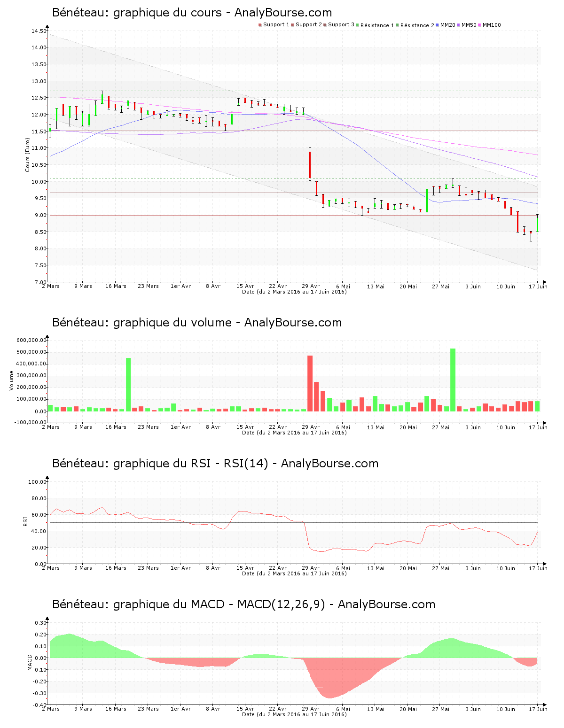Click the MM50 purple legend swatch
The height and width of the screenshot is (728, 564).
458,25
